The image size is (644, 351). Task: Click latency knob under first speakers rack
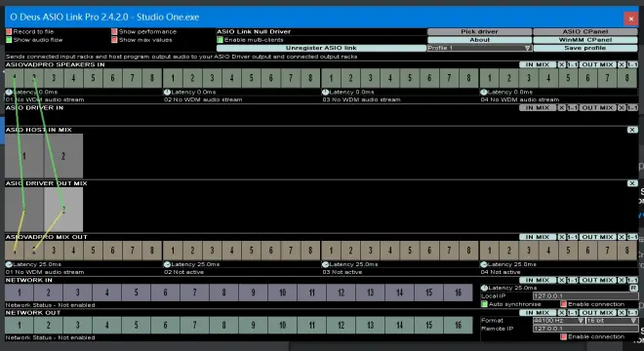coord(9,92)
